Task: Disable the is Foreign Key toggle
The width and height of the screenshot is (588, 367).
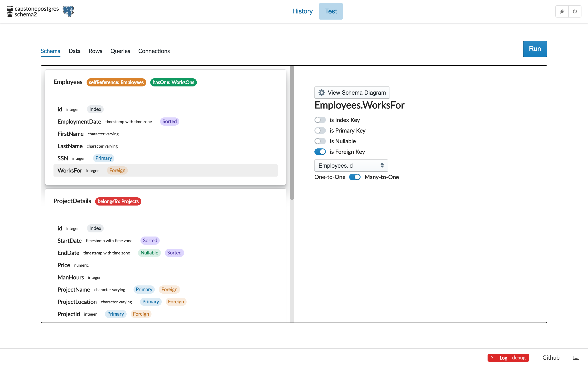Action: click(x=320, y=152)
